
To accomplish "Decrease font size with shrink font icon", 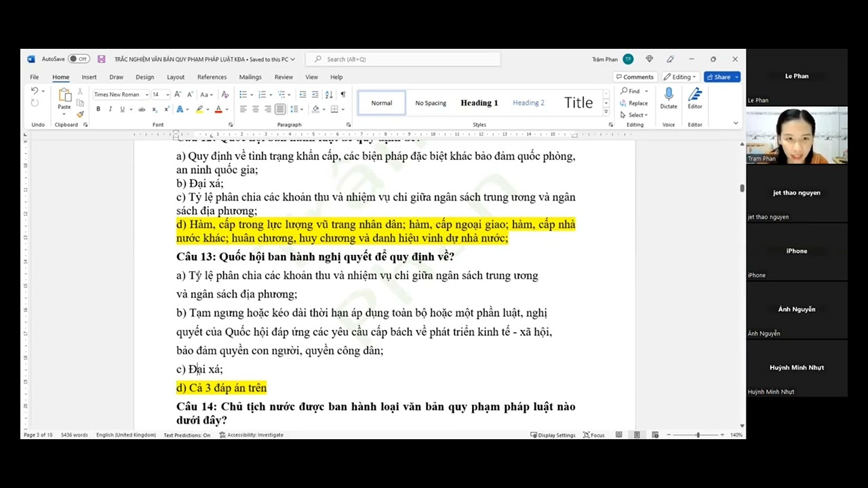I will tap(190, 94).
